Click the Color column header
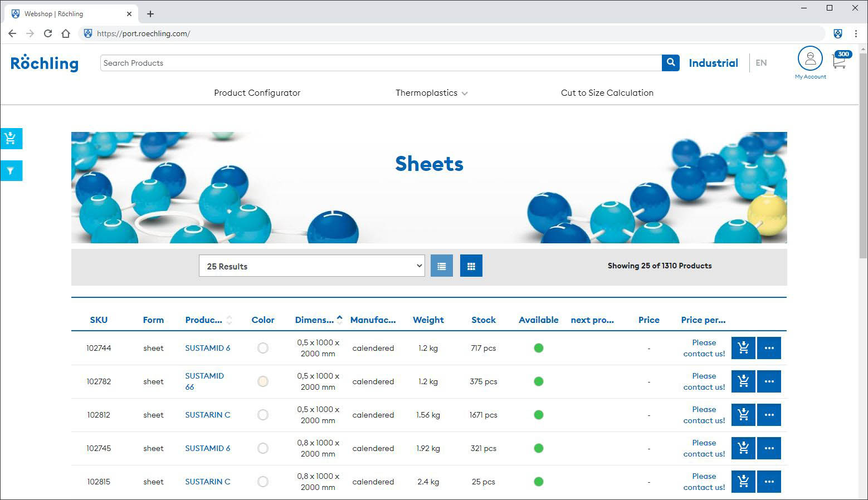This screenshot has height=500, width=868. [263, 320]
